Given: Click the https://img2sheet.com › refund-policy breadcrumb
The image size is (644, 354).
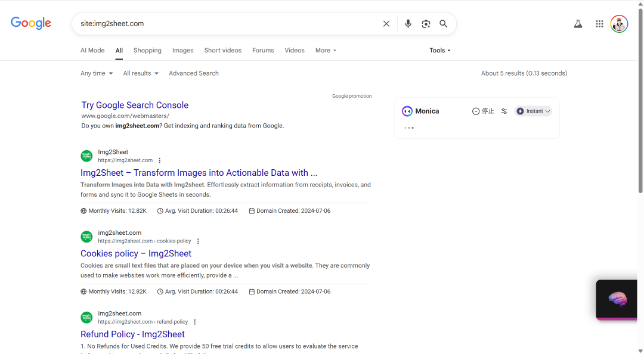Looking at the screenshot, I should pos(143,322).
